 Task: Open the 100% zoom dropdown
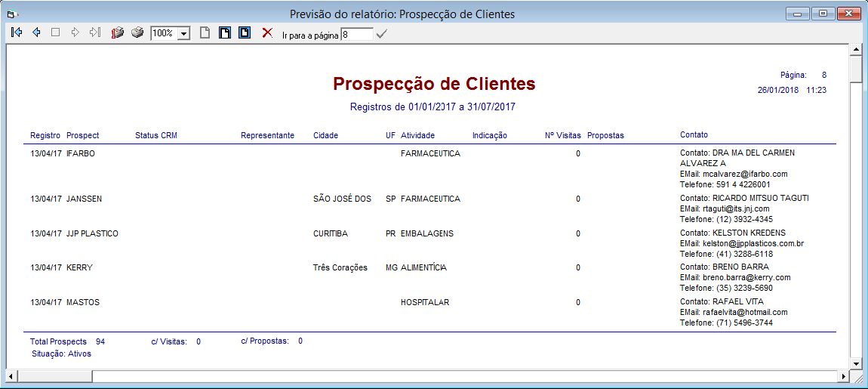(183, 34)
